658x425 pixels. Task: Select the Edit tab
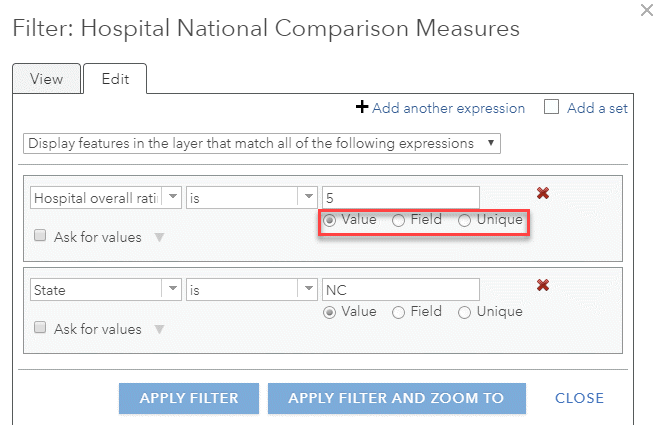coord(115,79)
